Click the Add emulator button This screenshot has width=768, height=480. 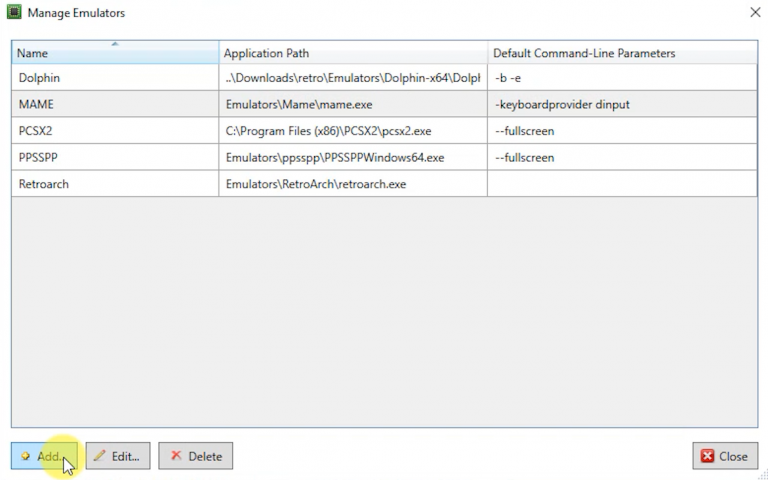(44, 456)
